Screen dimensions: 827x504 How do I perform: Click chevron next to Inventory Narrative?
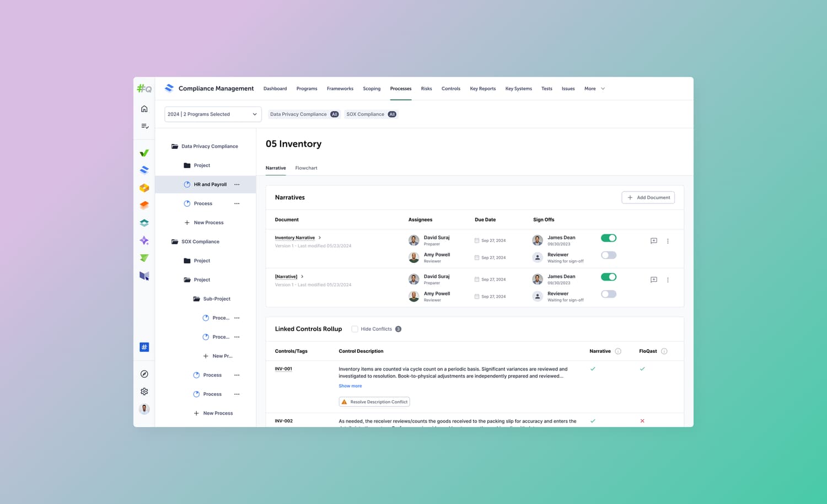click(x=320, y=238)
